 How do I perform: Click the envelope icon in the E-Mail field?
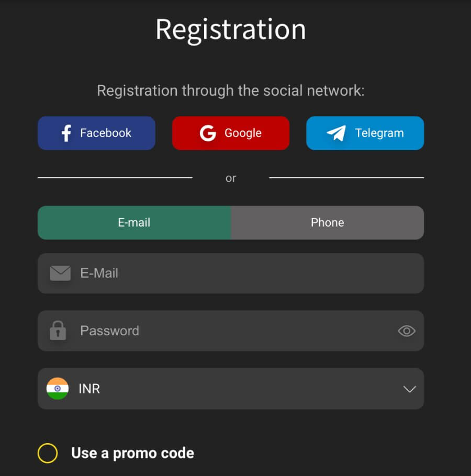click(60, 273)
